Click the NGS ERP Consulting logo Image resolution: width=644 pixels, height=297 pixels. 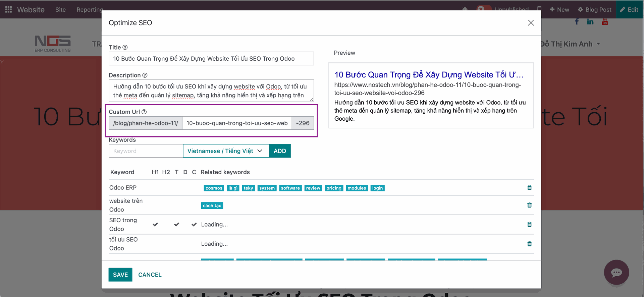pos(53,44)
